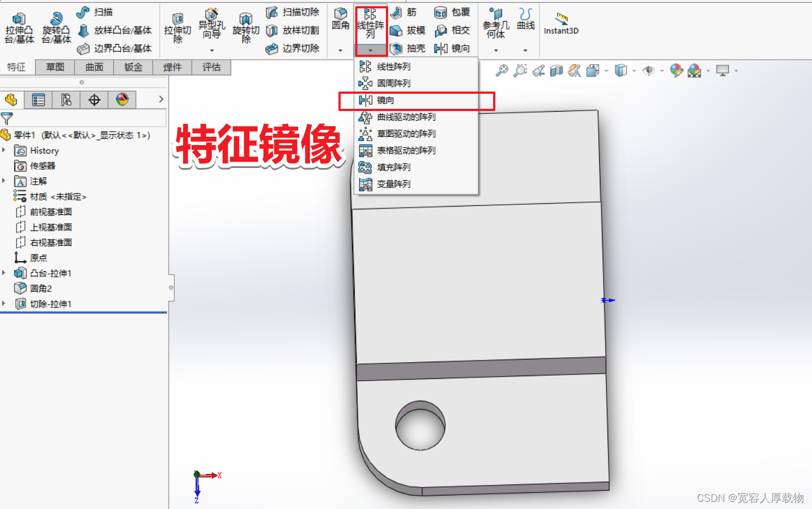This screenshot has height=509, width=812.
Task: Switch to the 草图 sketch tab
Action: (55, 67)
